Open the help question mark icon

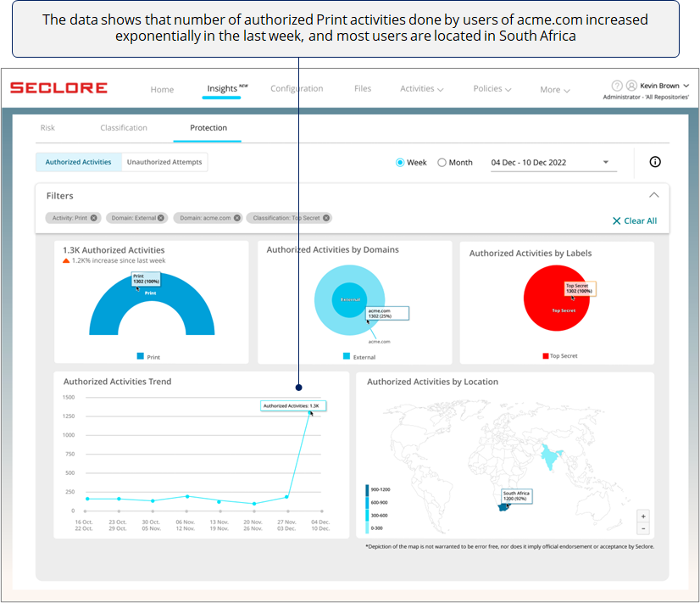point(617,86)
